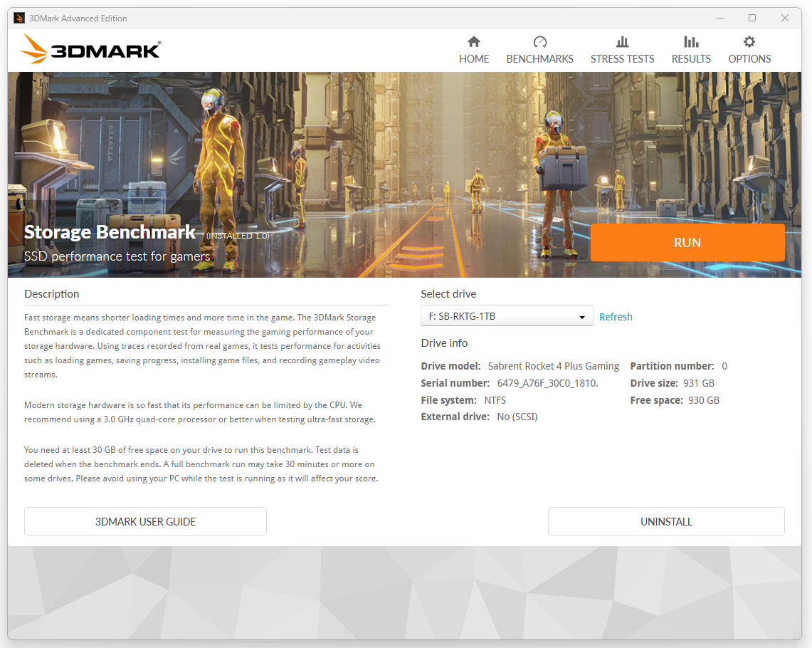Click the "No (SCSI)" external drive value
Image resolution: width=812 pixels, height=648 pixels.
point(517,417)
